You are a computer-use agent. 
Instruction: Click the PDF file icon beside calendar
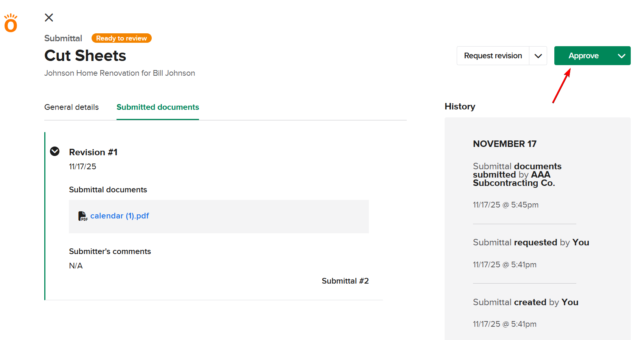pos(82,216)
